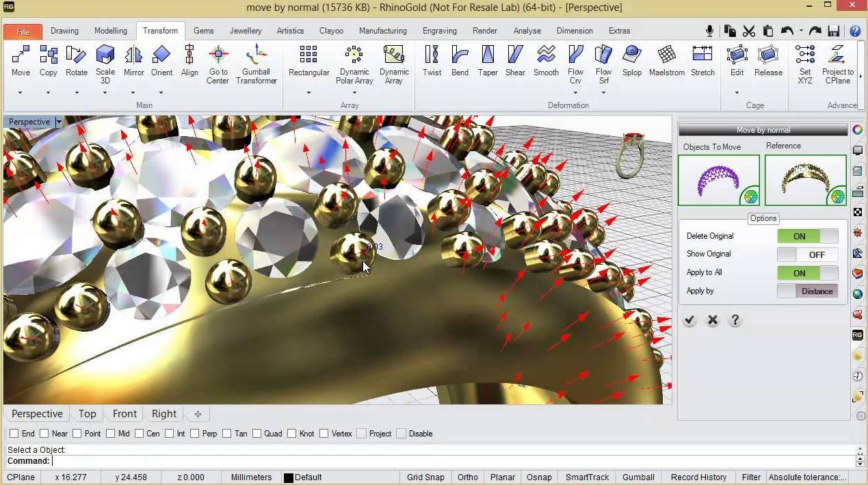This screenshot has width=868, height=485.
Task: Expand the Rotate tool dropdown arrow
Action: (77, 92)
